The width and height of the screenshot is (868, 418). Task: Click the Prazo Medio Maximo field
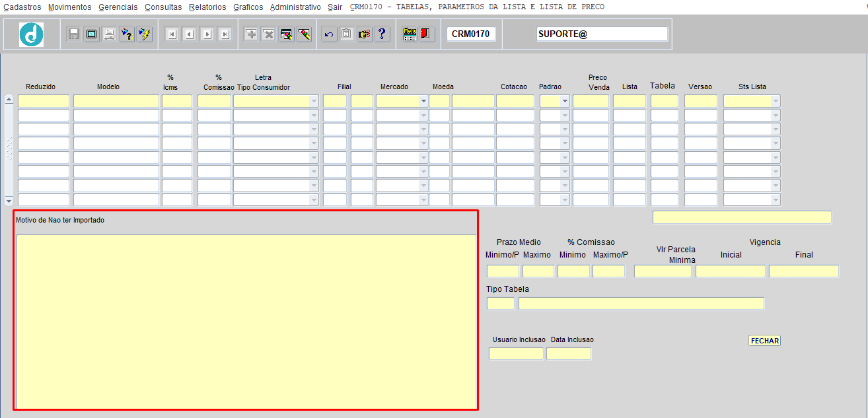538,271
